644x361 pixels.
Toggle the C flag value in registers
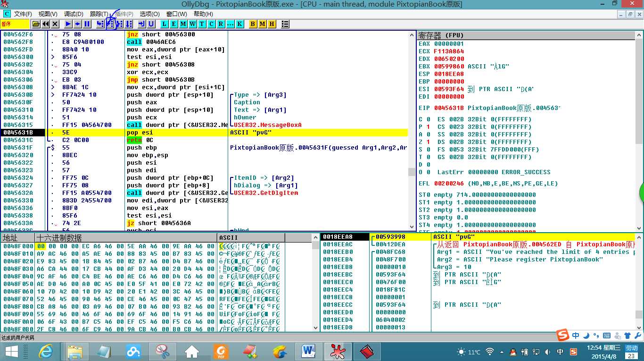(x=428, y=119)
